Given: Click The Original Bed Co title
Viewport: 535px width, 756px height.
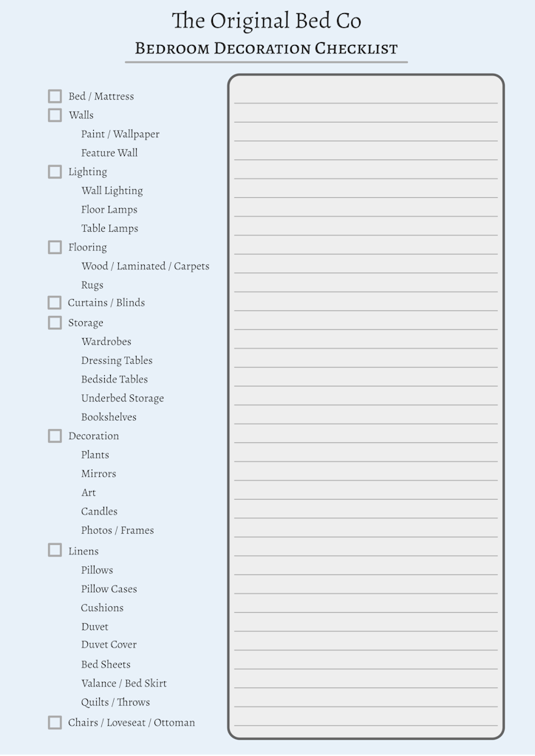Looking at the screenshot, I should point(267,21).
